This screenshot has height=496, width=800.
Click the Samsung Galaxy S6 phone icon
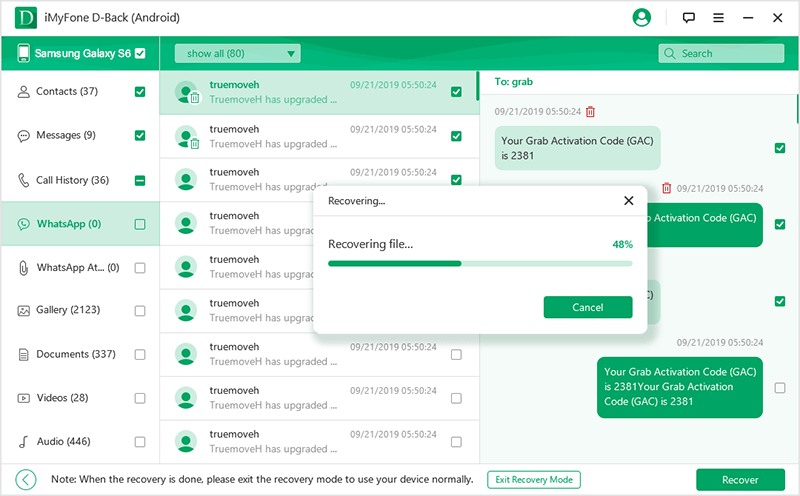pos(23,53)
